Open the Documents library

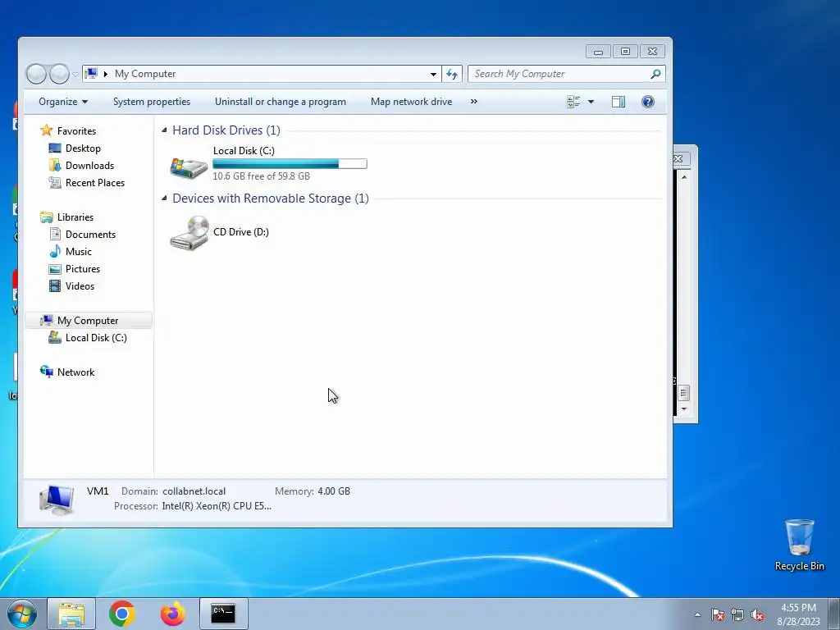[90, 234]
